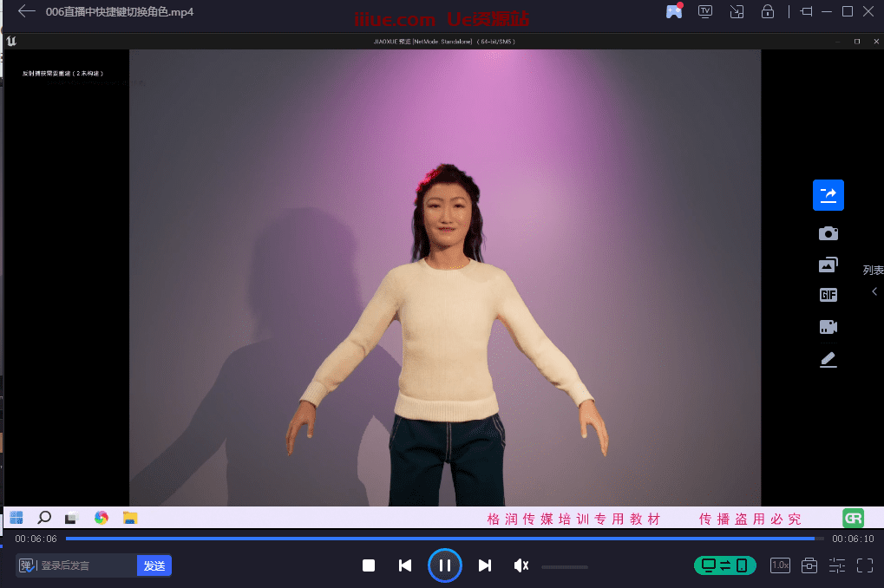Pause the video with the pause button
This screenshot has height=588, width=884.
point(444,565)
